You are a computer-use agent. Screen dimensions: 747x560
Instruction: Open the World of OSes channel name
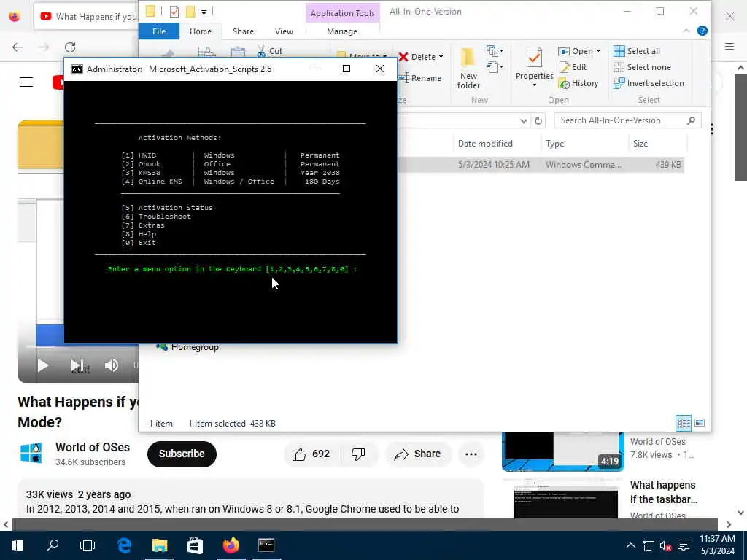(93, 447)
